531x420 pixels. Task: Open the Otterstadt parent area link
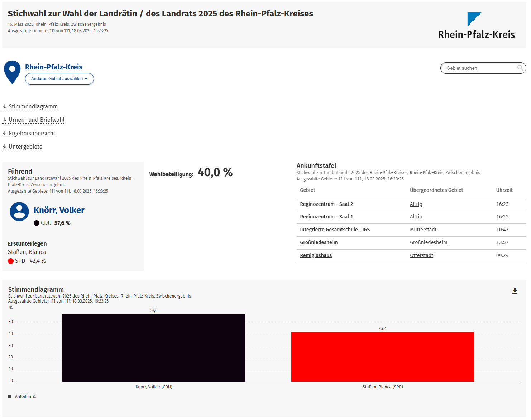(421, 255)
